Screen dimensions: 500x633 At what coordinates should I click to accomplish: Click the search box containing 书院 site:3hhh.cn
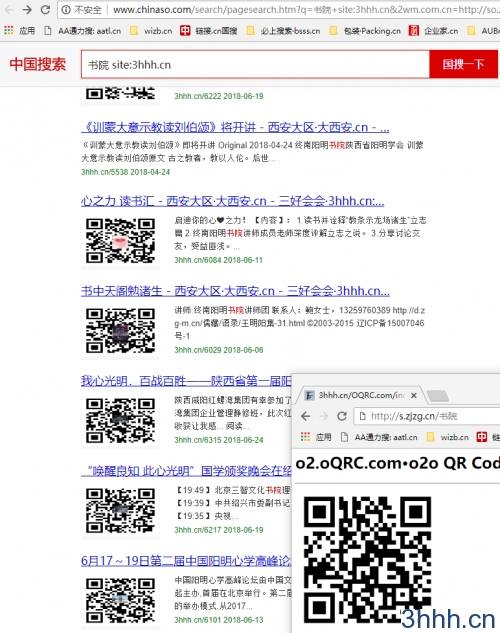[255, 65]
